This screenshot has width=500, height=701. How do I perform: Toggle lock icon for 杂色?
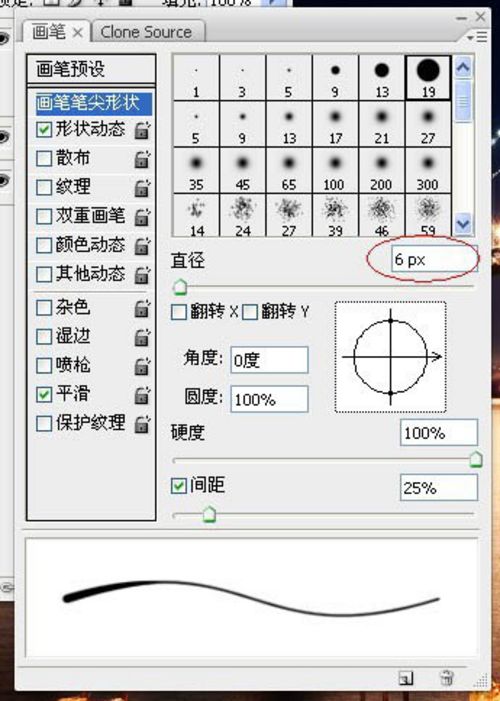[142, 308]
